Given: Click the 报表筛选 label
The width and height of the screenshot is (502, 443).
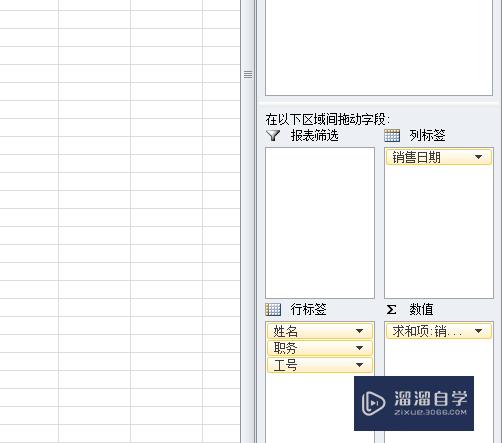Looking at the screenshot, I should click(x=314, y=136).
